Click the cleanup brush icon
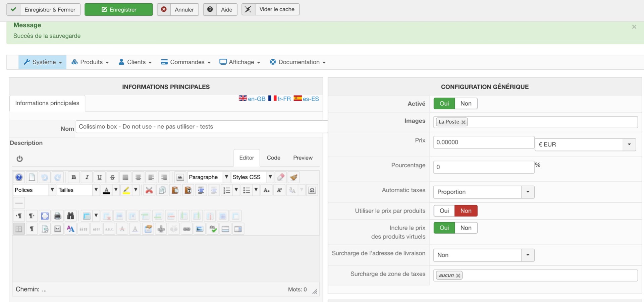The image size is (644, 302). click(293, 177)
